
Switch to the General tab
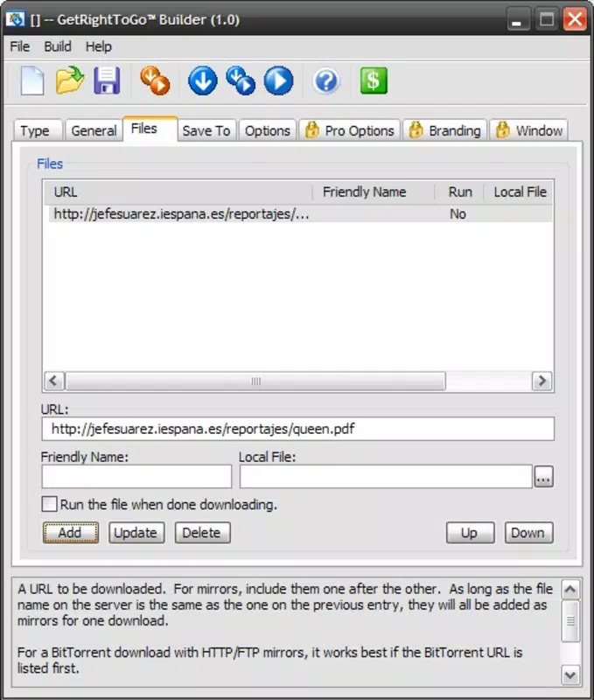click(94, 130)
